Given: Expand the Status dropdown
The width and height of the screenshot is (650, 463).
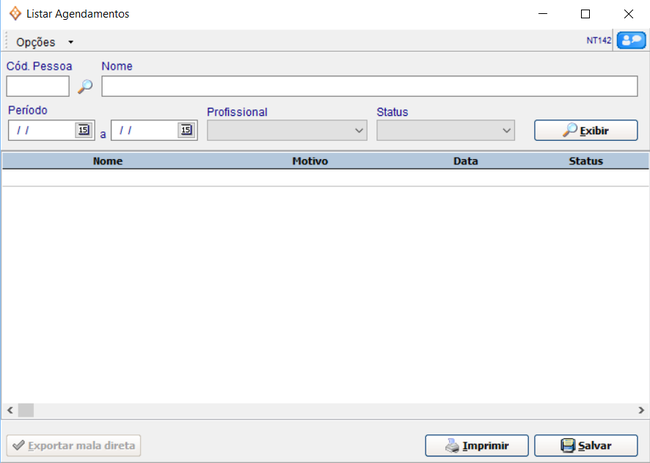Looking at the screenshot, I should coord(506,130).
